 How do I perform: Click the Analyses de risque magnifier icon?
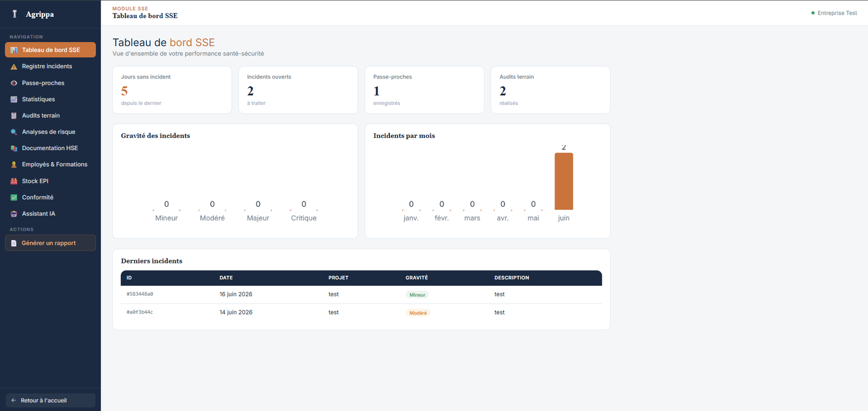point(14,131)
